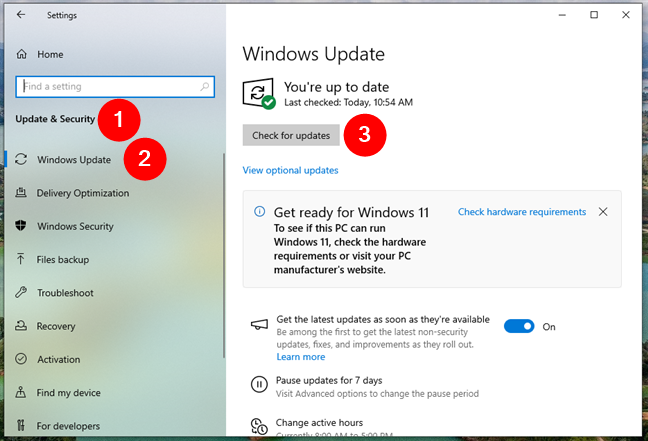Click the Troubleshoot wrench icon
Screen dimensions: 648x441
[x=21, y=292]
